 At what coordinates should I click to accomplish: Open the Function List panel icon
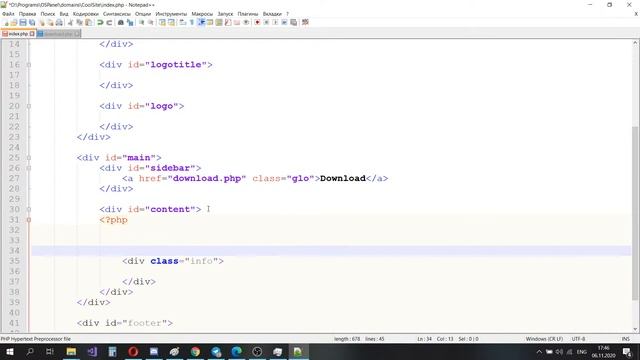tap(228, 22)
